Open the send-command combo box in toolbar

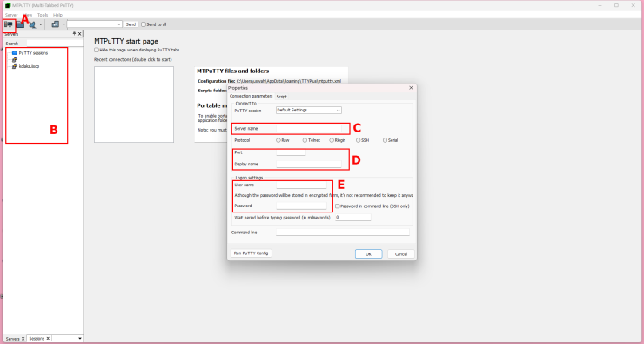[x=95, y=24]
